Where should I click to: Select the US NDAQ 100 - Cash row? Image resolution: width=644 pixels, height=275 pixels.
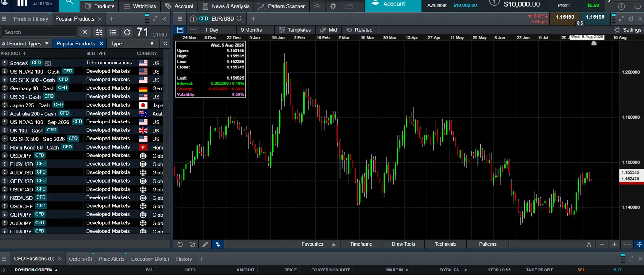click(x=83, y=72)
